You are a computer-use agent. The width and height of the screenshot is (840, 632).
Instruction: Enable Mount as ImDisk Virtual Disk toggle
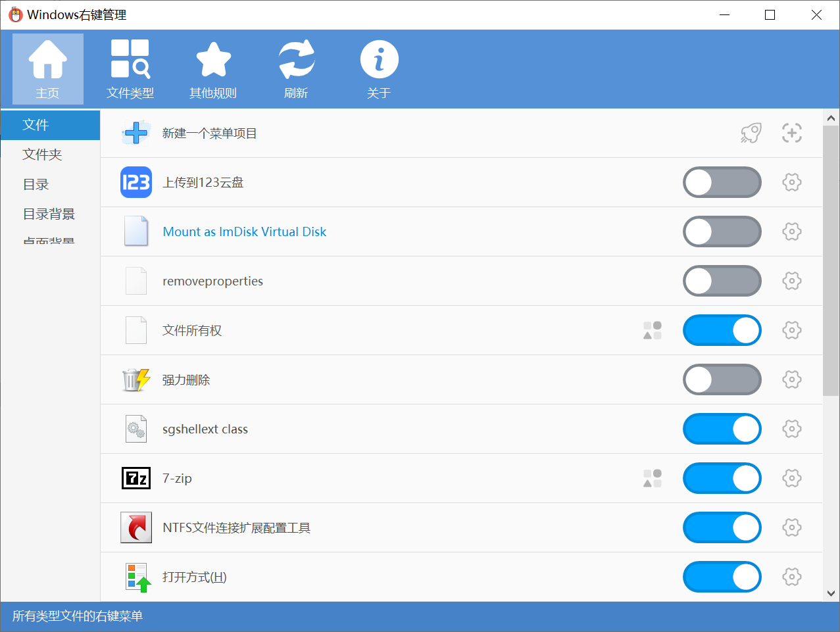(x=722, y=231)
